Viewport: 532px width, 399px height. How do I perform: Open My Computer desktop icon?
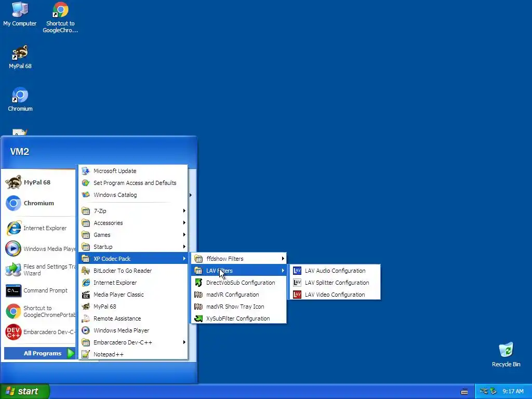[20, 14]
